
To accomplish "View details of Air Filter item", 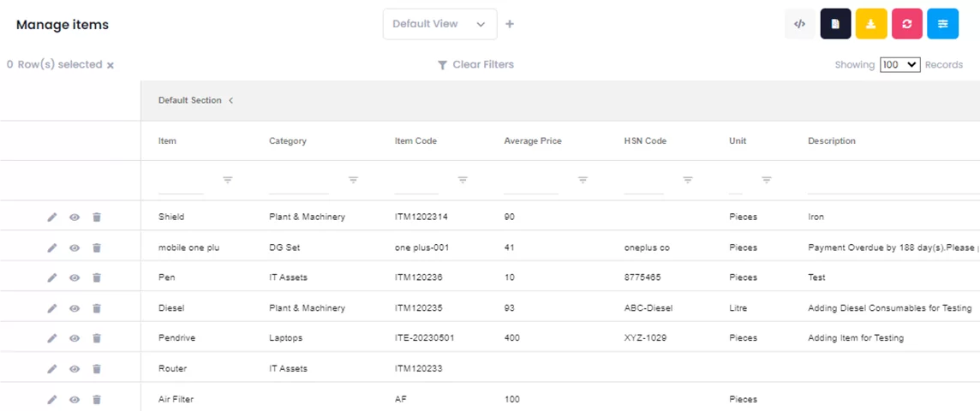I will pos(75,399).
